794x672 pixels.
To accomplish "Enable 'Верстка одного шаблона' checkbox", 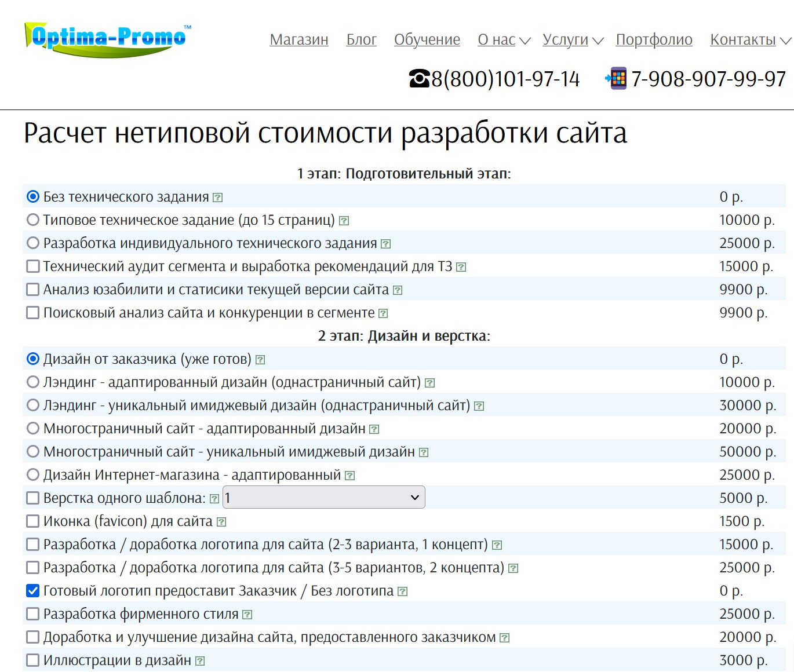I will click(x=33, y=498).
